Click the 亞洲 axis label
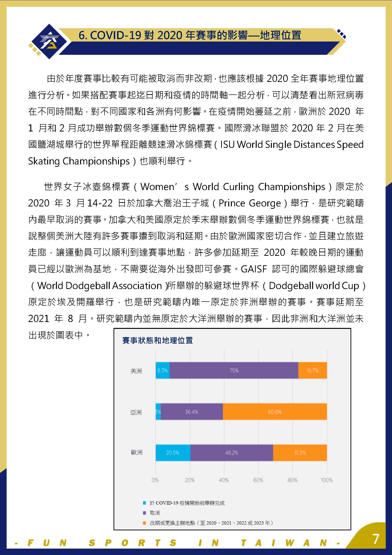Viewport: 392px width, 555px height. (136, 412)
